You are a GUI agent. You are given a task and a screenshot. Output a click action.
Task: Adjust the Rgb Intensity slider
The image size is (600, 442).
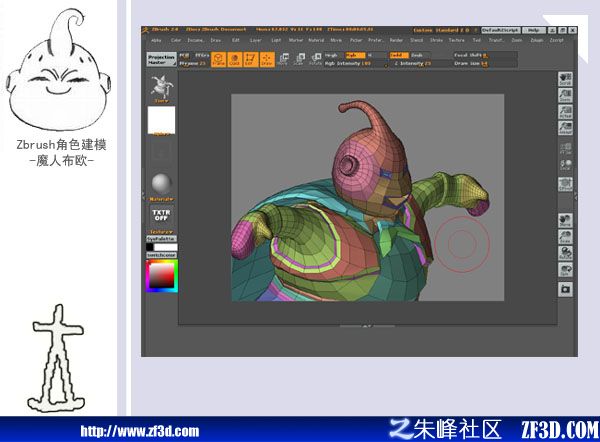pos(355,64)
